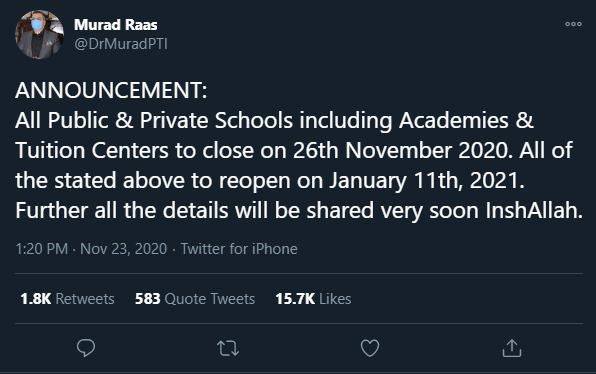Click the Twitter for iPhone source link
596x374 pixels.
tap(239, 249)
